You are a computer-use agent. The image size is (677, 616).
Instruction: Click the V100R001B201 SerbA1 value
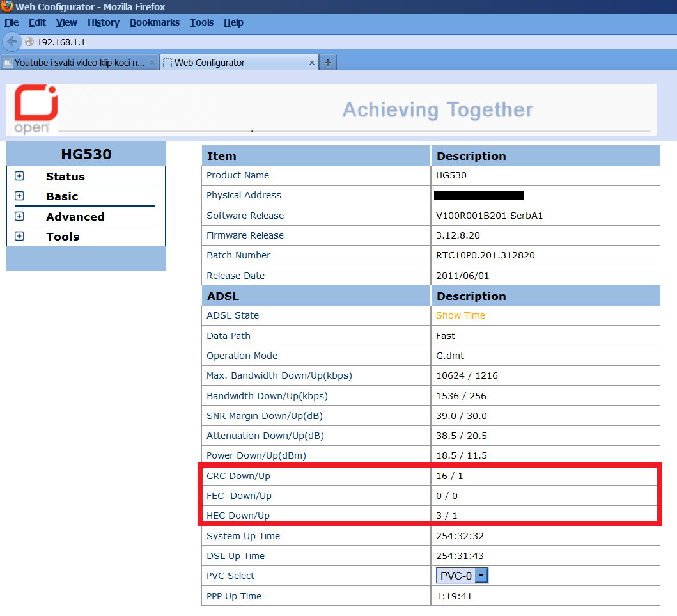(490, 216)
